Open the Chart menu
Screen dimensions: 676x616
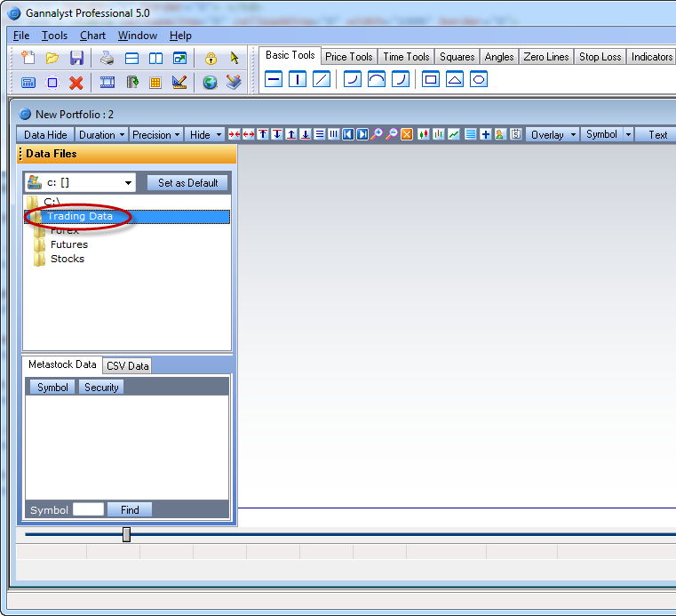pos(92,36)
